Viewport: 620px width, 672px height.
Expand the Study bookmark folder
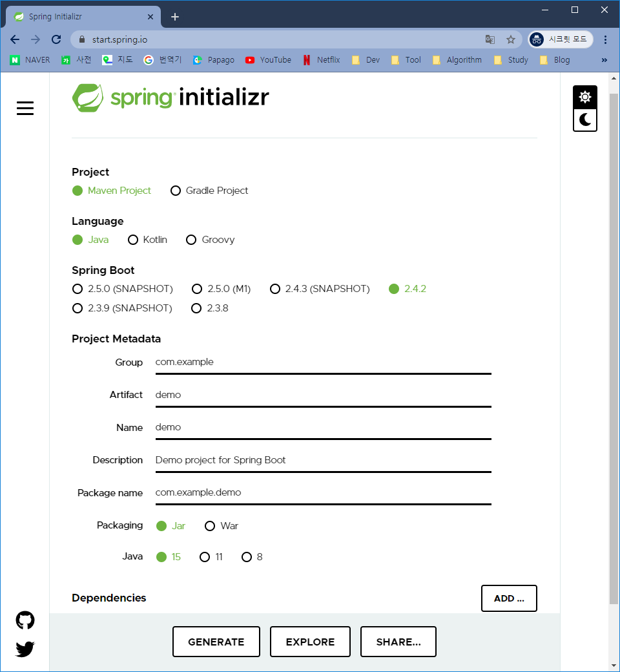511,60
